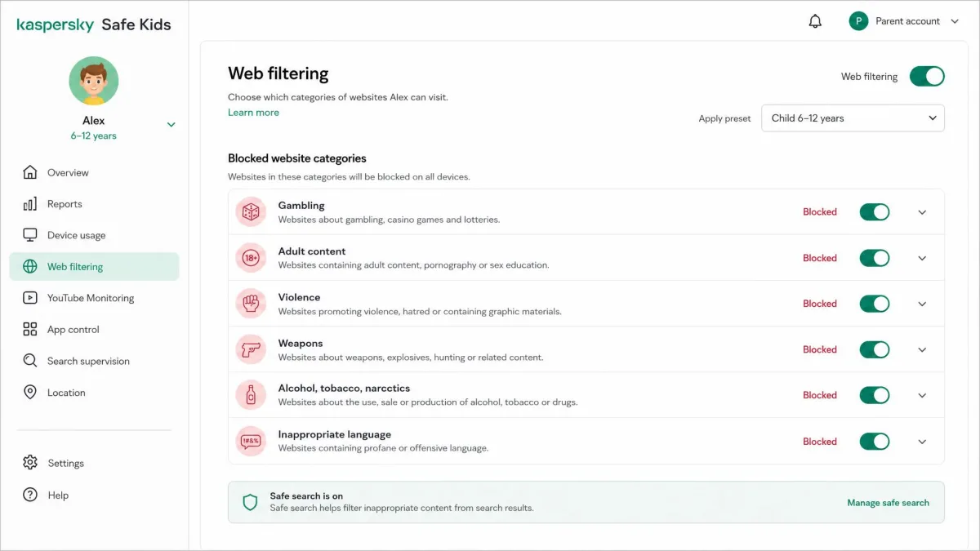Open App control section
The height and width of the screenshot is (551, 980).
click(94, 330)
